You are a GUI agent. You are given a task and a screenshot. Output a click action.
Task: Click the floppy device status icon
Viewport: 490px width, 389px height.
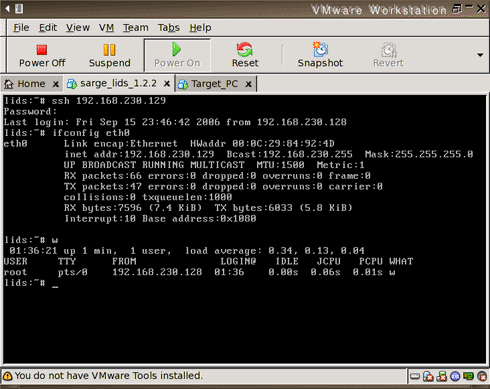point(441,377)
